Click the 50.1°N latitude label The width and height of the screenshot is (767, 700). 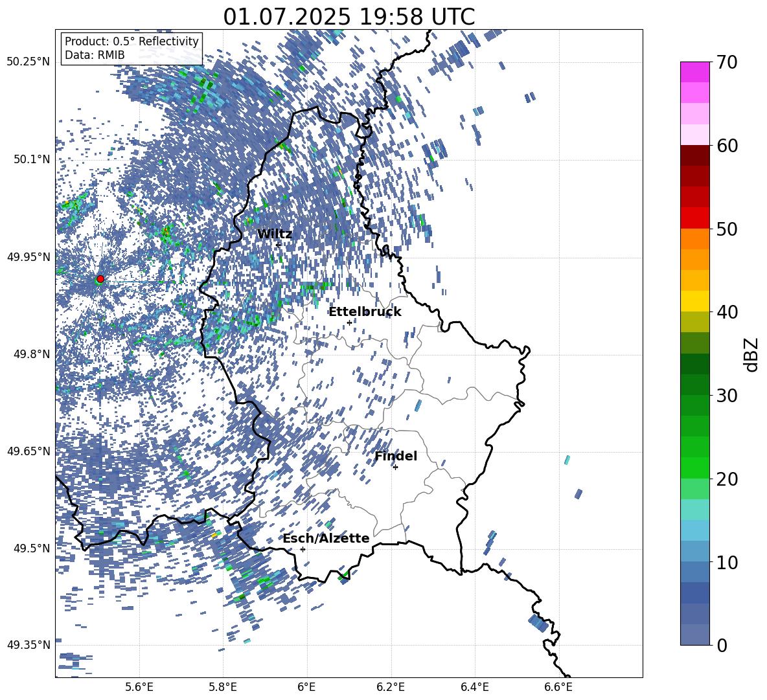tap(32, 159)
